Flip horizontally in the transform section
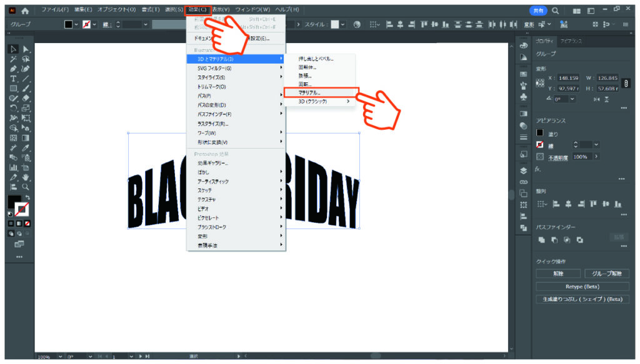640x364 pixels. tap(597, 99)
